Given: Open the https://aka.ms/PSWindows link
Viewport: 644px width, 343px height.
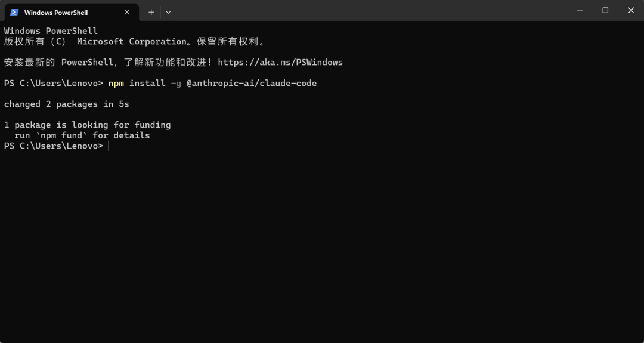Looking at the screenshot, I should click(280, 63).
